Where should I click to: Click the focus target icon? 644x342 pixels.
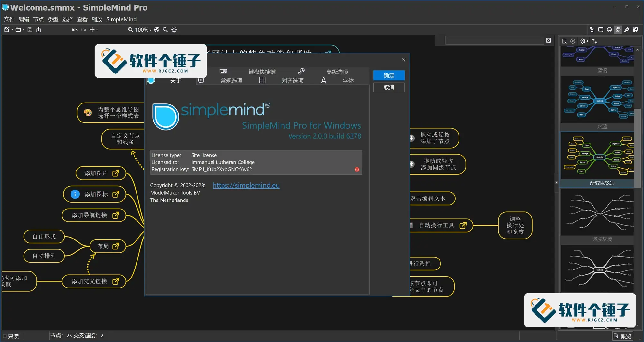coord(156,30)
